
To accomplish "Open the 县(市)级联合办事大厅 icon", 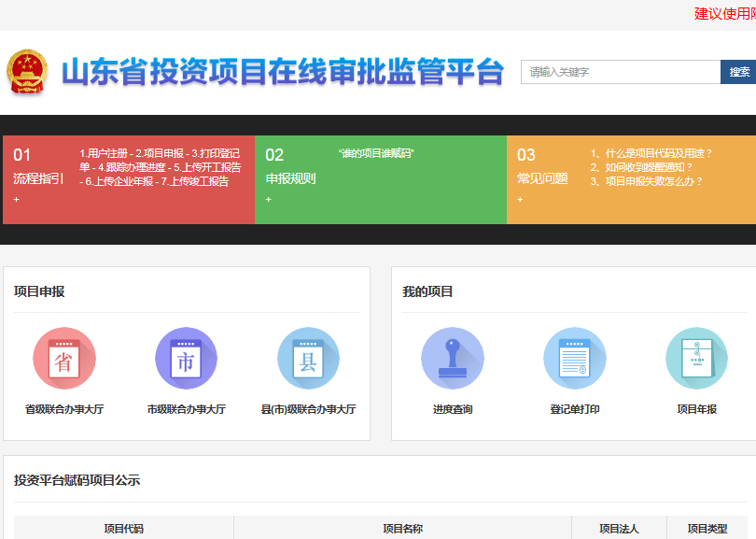I will tap(308, 359).
